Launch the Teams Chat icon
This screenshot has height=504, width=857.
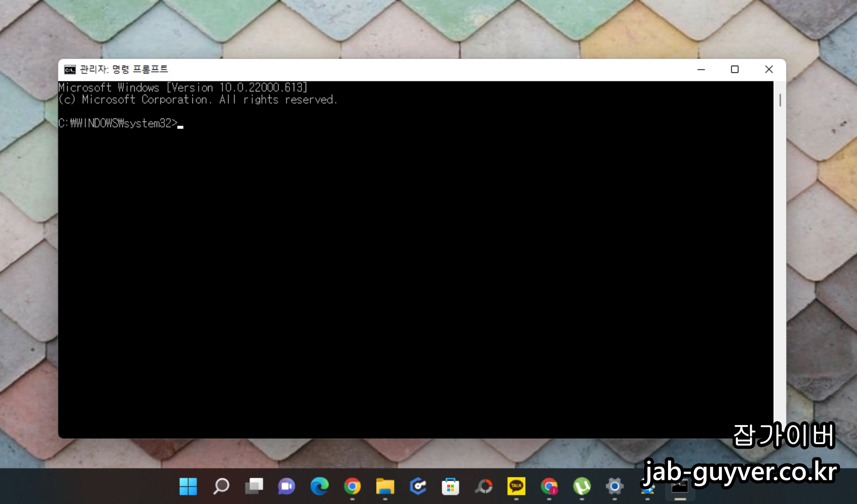pyautogui.click(x=287, y=486)
